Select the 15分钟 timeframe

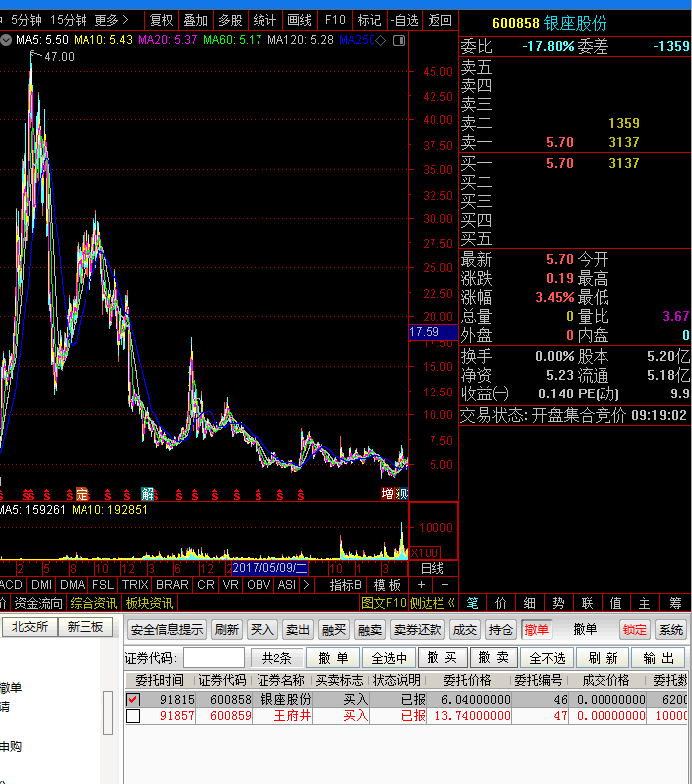[69, 21]
